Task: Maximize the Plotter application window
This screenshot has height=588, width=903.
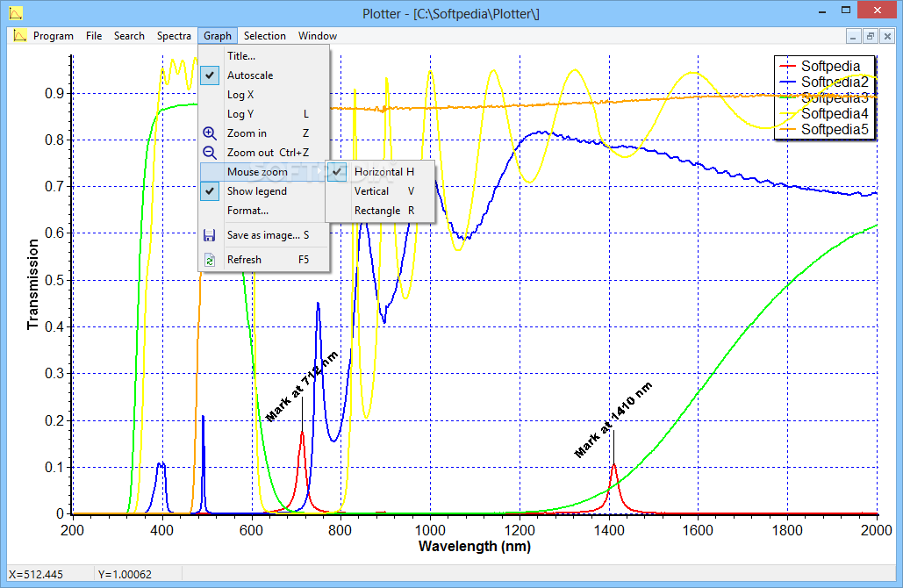Action: (845, 11)
